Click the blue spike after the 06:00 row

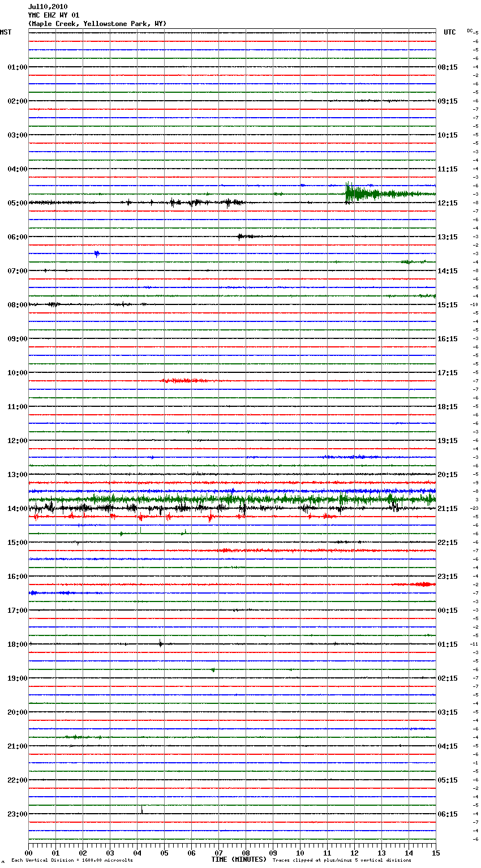(x=97, y=254)
